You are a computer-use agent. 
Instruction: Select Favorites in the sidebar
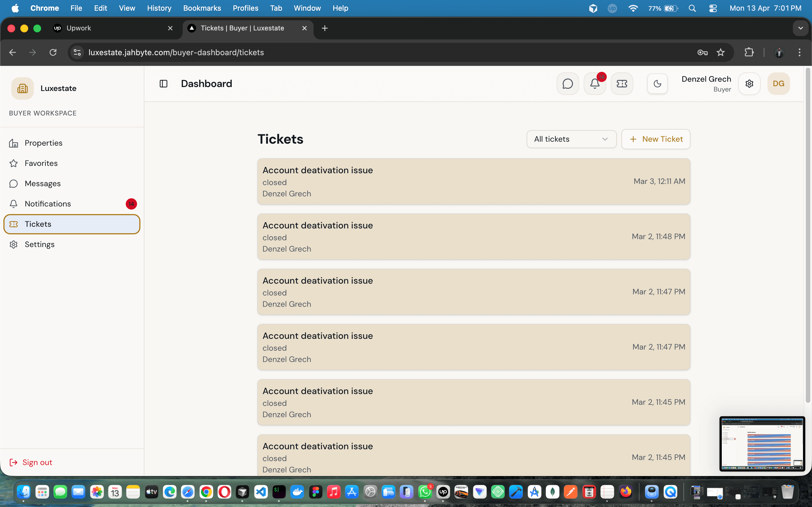(x=41, y=163)
